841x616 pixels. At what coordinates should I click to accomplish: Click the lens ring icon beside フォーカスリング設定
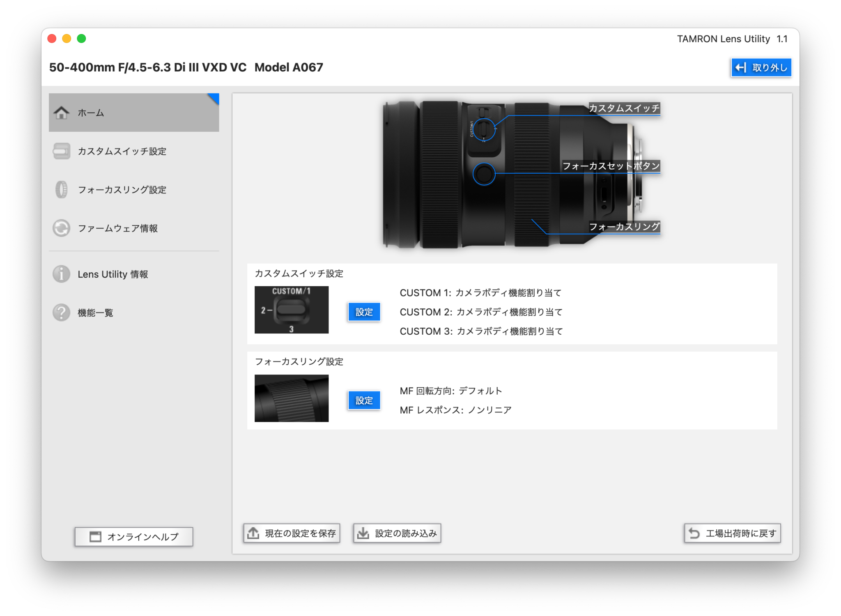click(x=62, y=190)
